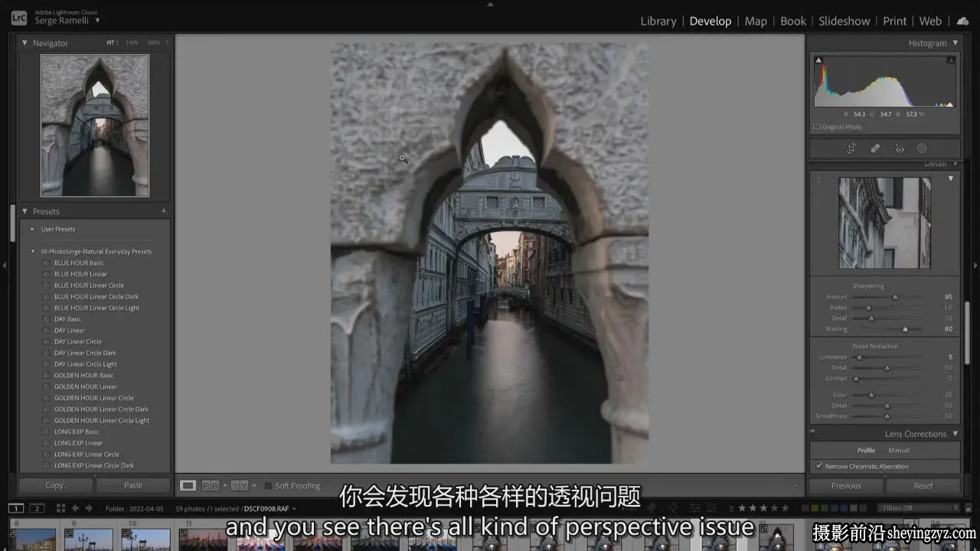Open the Print module
The height and width of the screenshot is (551, 980).
(894, 21)
